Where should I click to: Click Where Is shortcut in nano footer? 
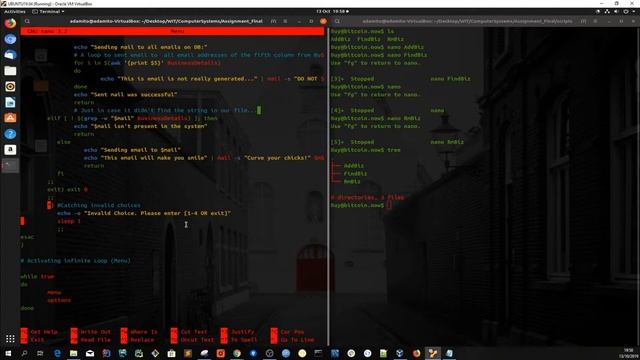[139, 332]
